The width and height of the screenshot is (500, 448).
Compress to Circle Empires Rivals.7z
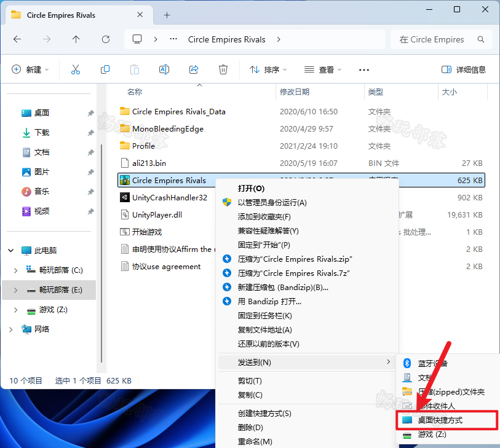click(308, 273)
